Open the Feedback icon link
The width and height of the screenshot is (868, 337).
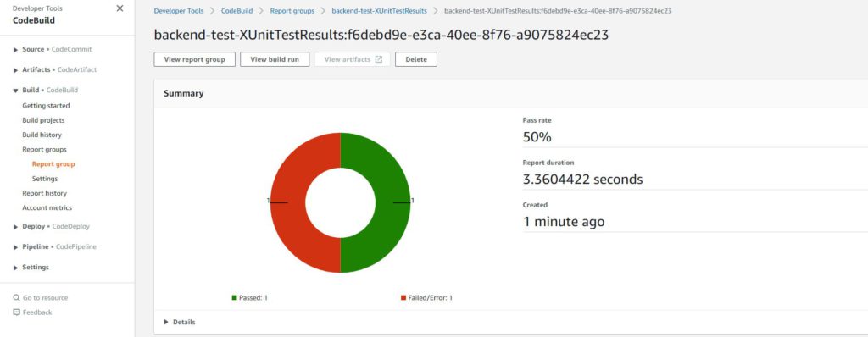(16, 312)
